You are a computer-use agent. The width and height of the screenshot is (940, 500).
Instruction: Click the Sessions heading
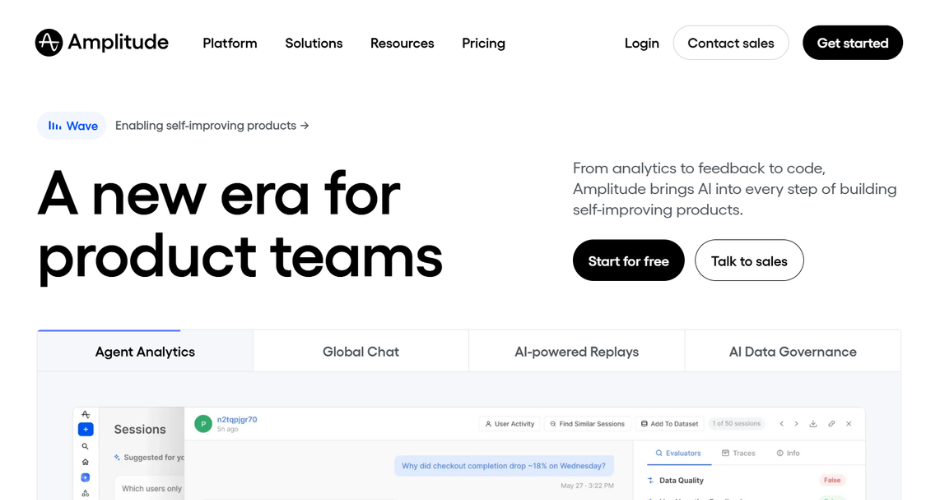click(x=140, y=429)
